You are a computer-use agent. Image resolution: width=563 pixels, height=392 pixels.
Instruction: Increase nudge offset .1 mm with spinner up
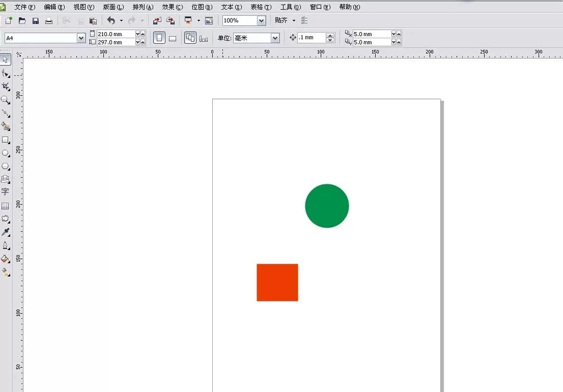pyautogui.click(x=330, y=35)
